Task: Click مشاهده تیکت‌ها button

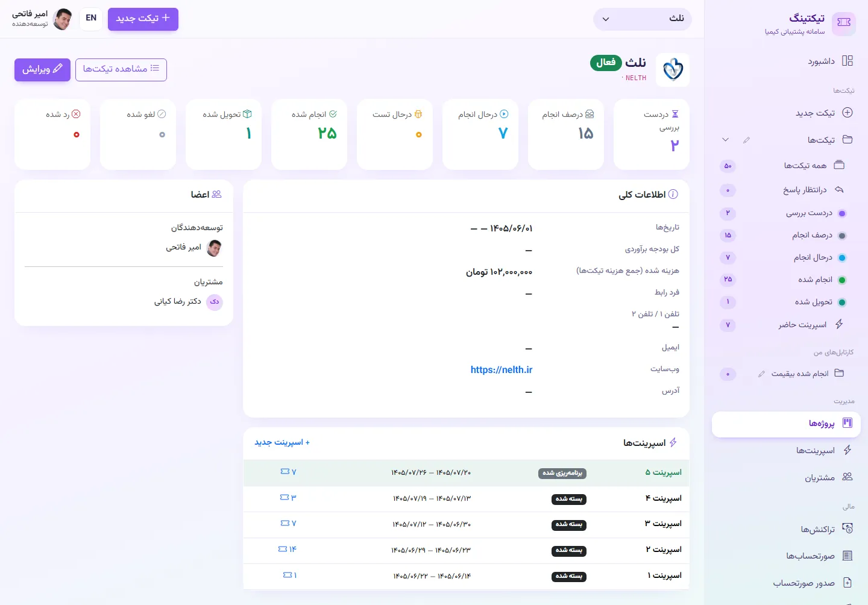Action: pos(121,69)
